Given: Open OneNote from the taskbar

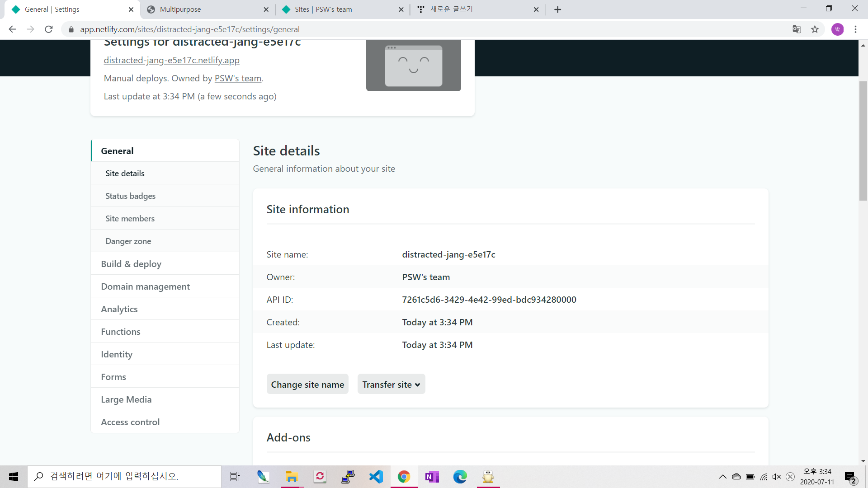Looking at the screenshot, I should click(x=432, y=477).
